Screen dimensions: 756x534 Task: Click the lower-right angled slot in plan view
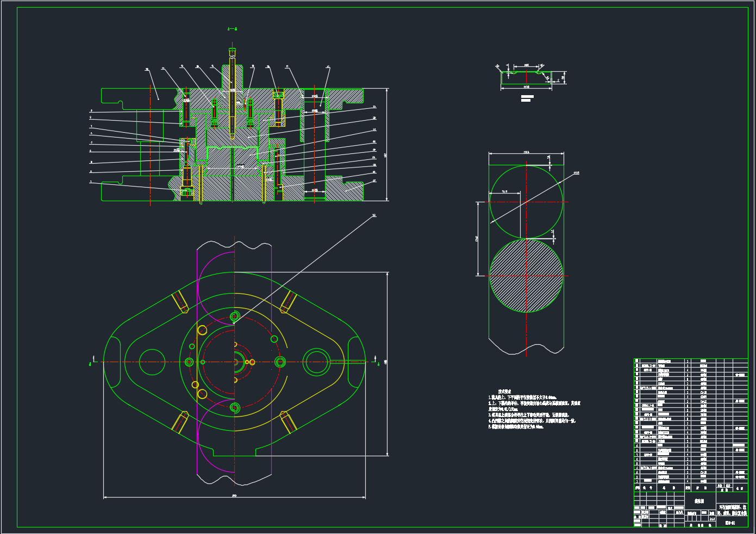pyautogui.click(x=288, y=423)
